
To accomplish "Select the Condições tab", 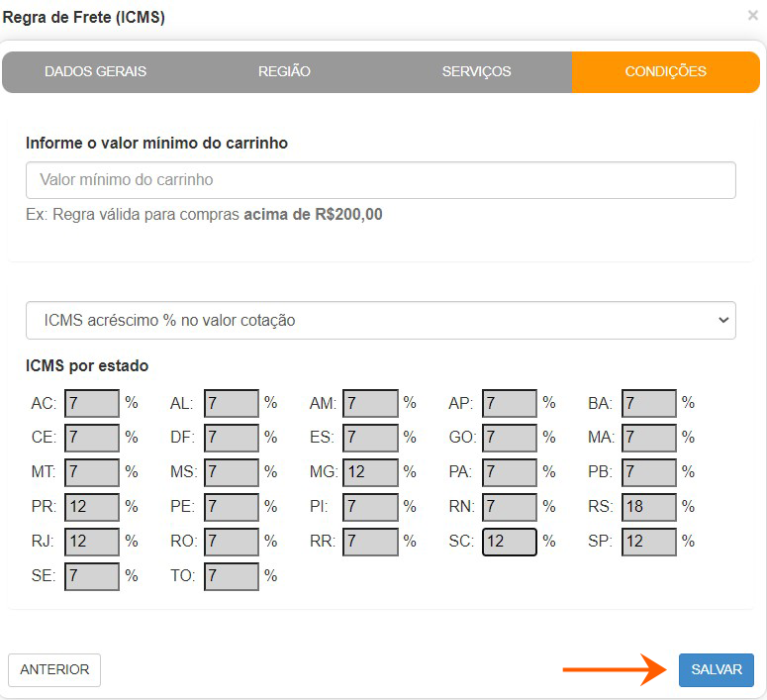I will tap(665, 71).
